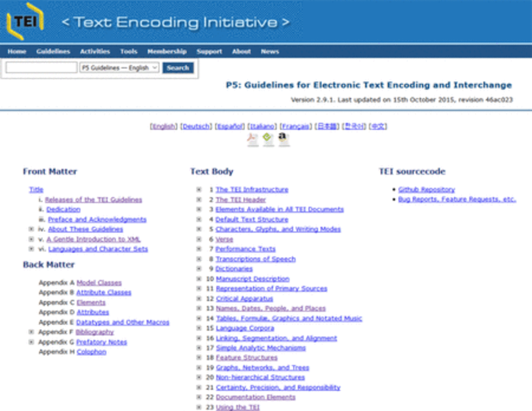
Task: Open the Title link under Front Matter
Action: point(36,190)
